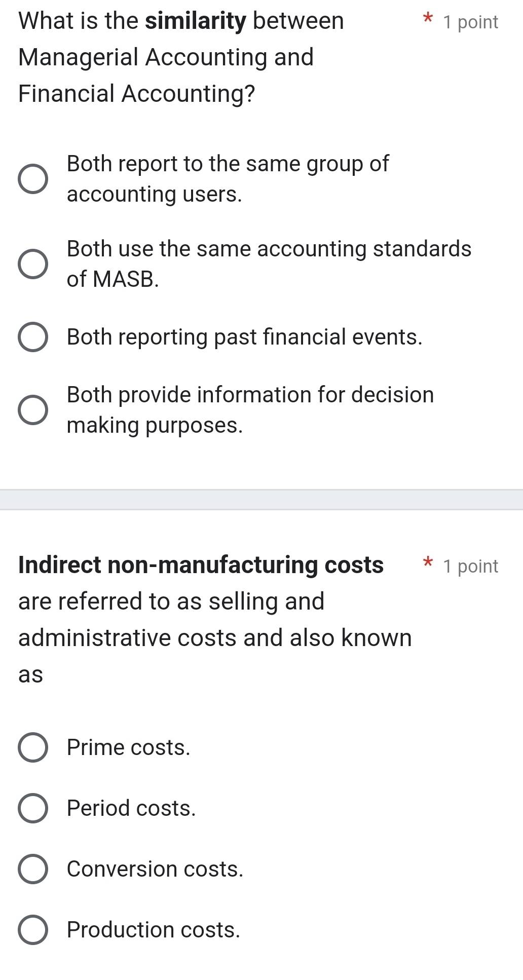Pick the 'Conversion costs.' radio circle
Viewport: 523px width, 980px height.
(33, 869)
